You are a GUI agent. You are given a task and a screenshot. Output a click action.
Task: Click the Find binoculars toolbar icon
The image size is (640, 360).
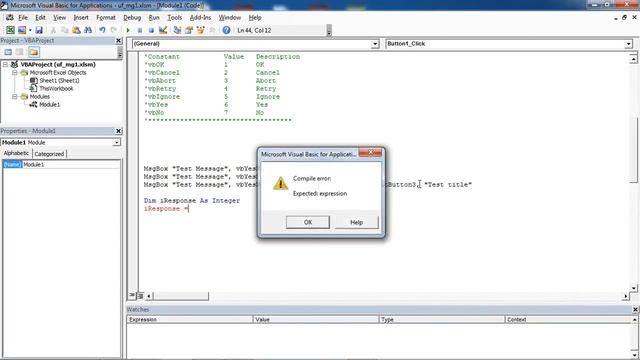pos(88,30)
